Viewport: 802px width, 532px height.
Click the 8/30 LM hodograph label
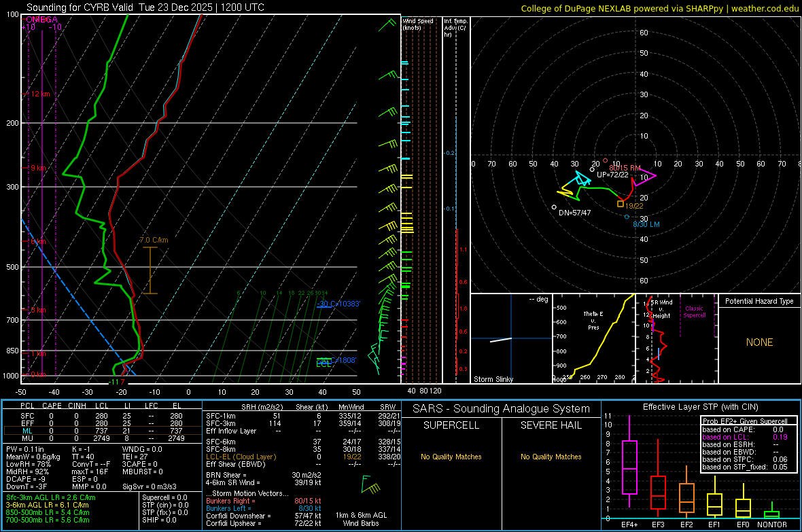click(646, 225)
